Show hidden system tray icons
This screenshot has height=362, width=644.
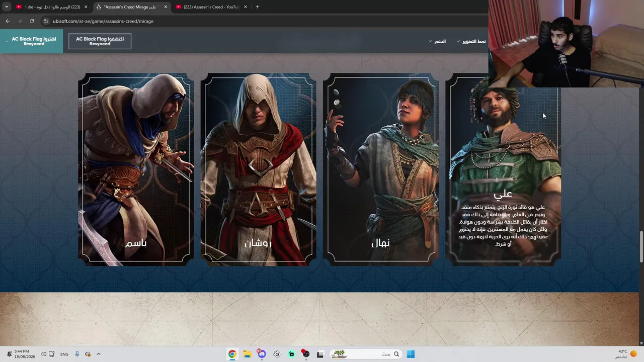coord(98,354)
